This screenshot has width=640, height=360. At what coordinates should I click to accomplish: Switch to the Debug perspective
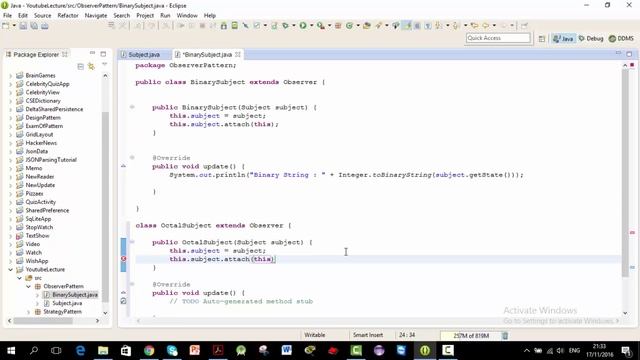pyautogui.click(x=591, y=38)
